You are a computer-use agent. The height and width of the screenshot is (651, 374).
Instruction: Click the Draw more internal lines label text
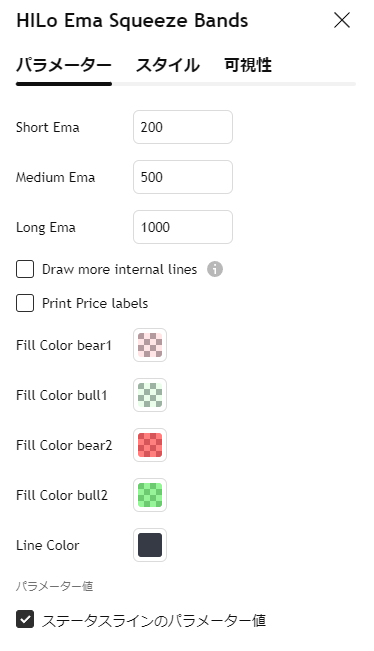pyautogui.click(x=120, y=269)
